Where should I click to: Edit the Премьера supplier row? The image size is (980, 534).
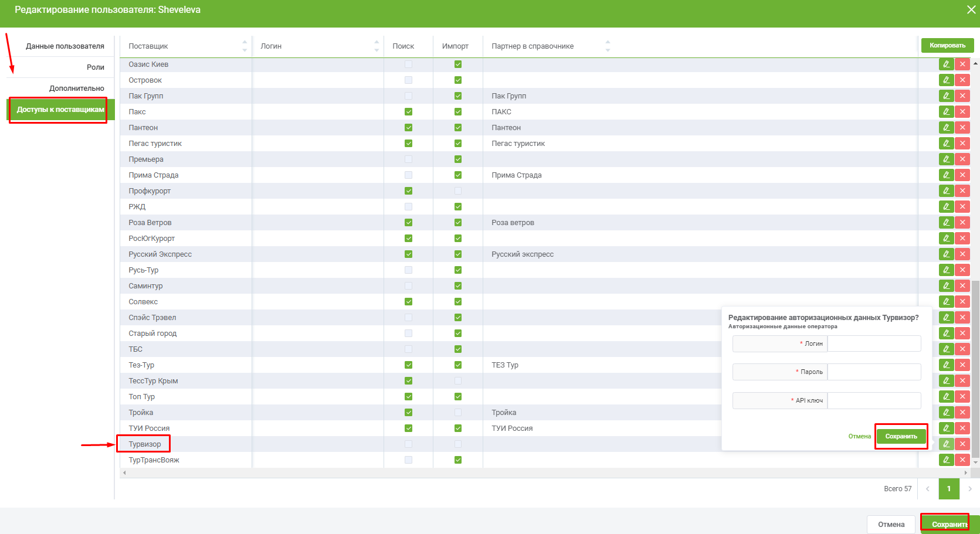coord(946,159)
